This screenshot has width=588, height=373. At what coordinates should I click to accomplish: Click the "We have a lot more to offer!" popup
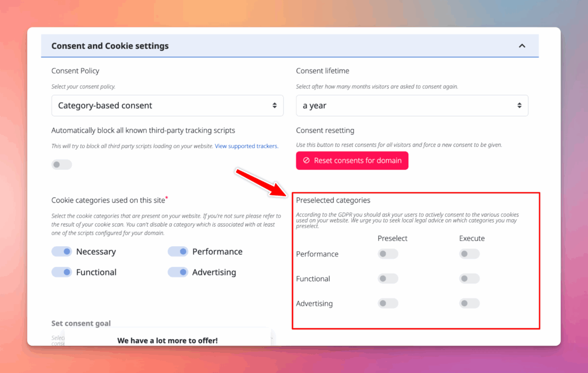click(167, 340)
